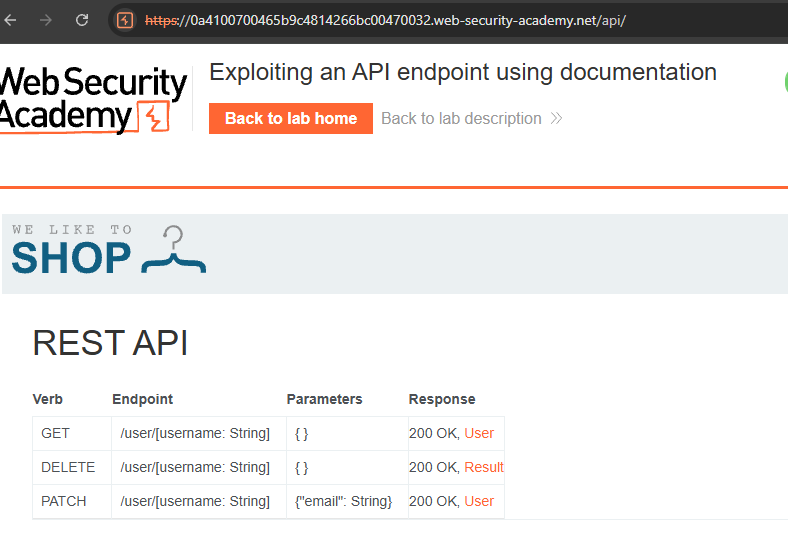Select the GET verb row

(268, 433)
